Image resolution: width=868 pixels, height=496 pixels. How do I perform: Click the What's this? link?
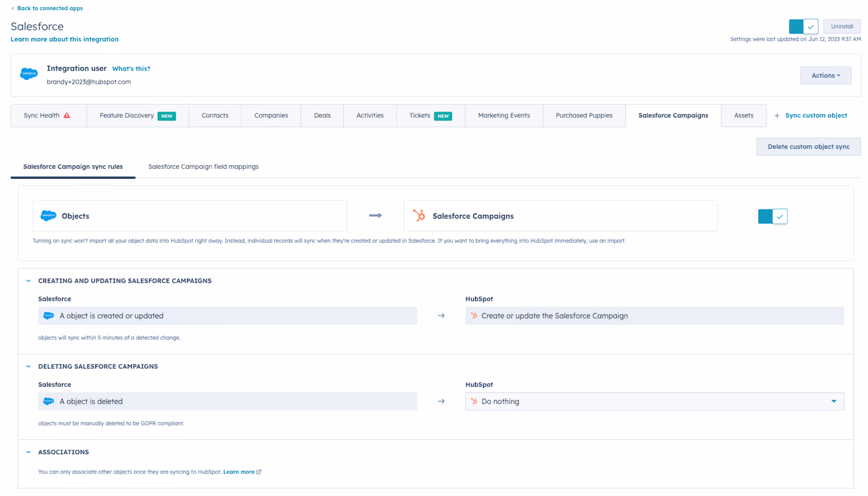coord(131,69)
